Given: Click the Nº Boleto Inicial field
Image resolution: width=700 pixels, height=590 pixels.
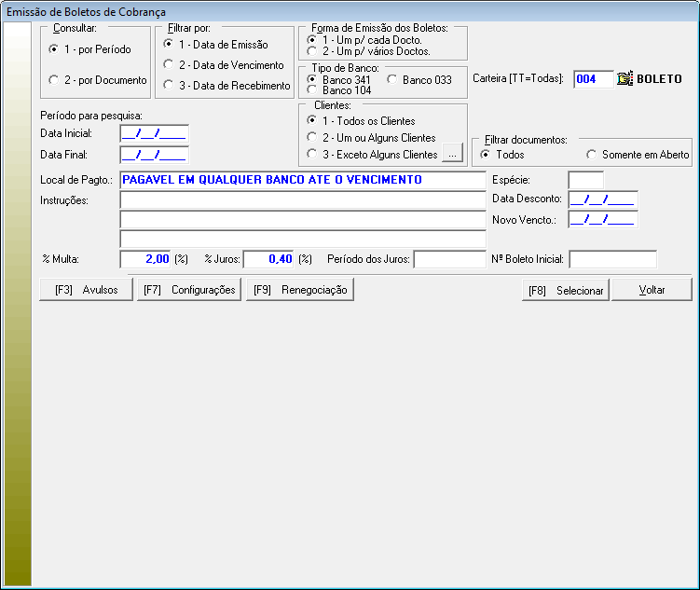Looking at the screenshot, I should tap(612, 258).
